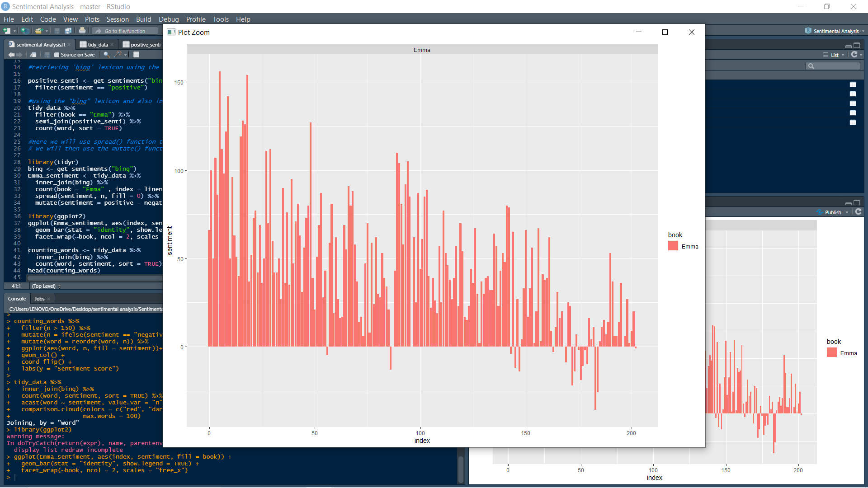Enable the Source on Save checkbox
Image resolution: width=868 pixels, height=488 pixels.
pyautogui.click(x=57, y=55)
